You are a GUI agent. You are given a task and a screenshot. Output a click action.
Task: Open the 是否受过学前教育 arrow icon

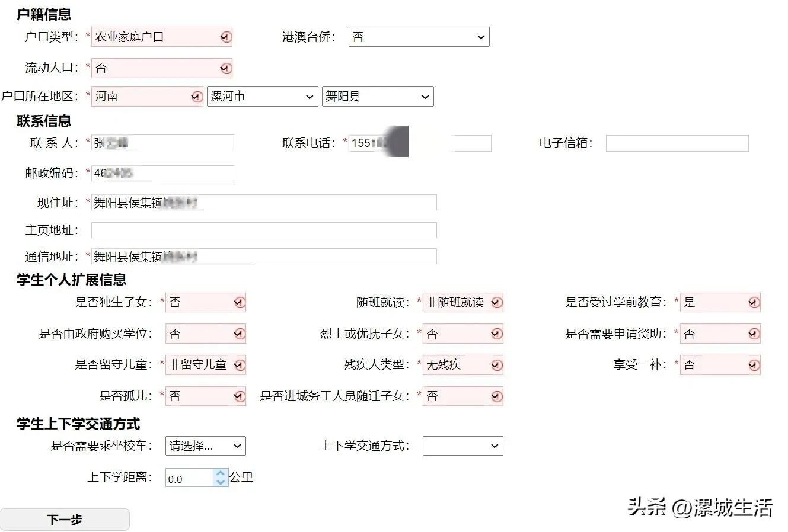click(x=754, y=303)
